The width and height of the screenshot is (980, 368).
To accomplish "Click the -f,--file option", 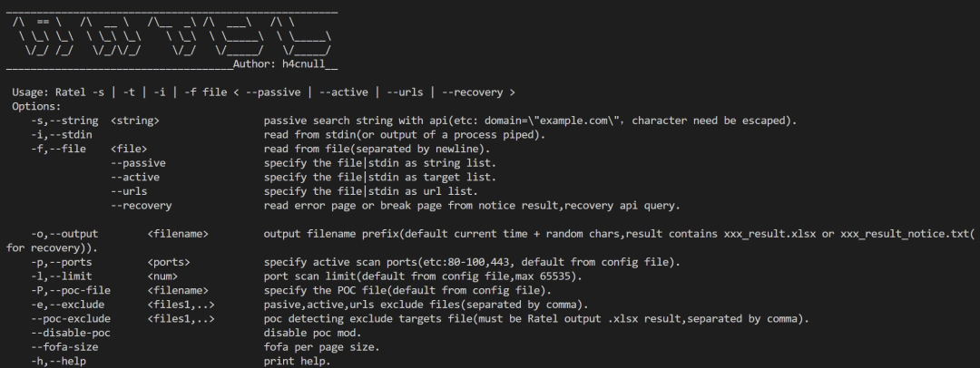I will (x=58, y=149).
